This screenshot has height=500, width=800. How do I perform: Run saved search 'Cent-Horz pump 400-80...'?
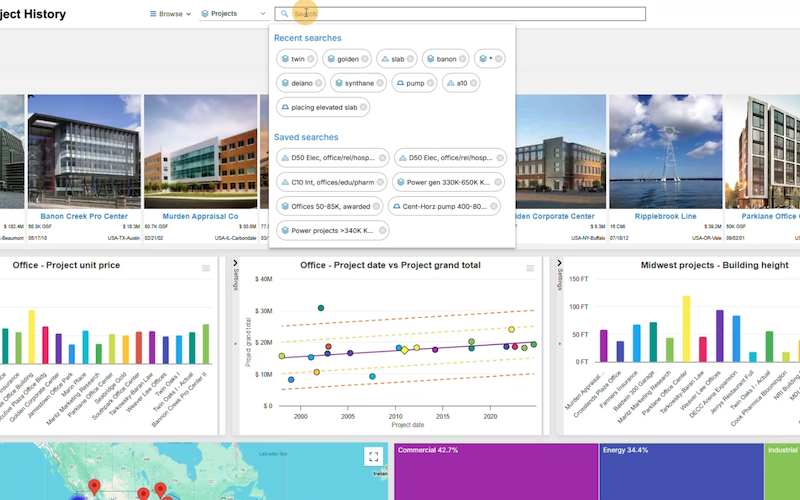coord(445,207)
